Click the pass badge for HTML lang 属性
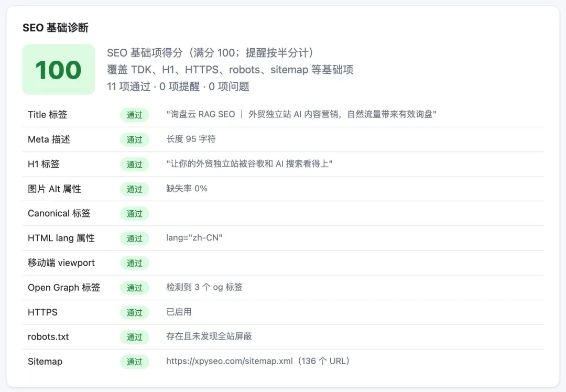566x392 pixels. click(134, 238)
